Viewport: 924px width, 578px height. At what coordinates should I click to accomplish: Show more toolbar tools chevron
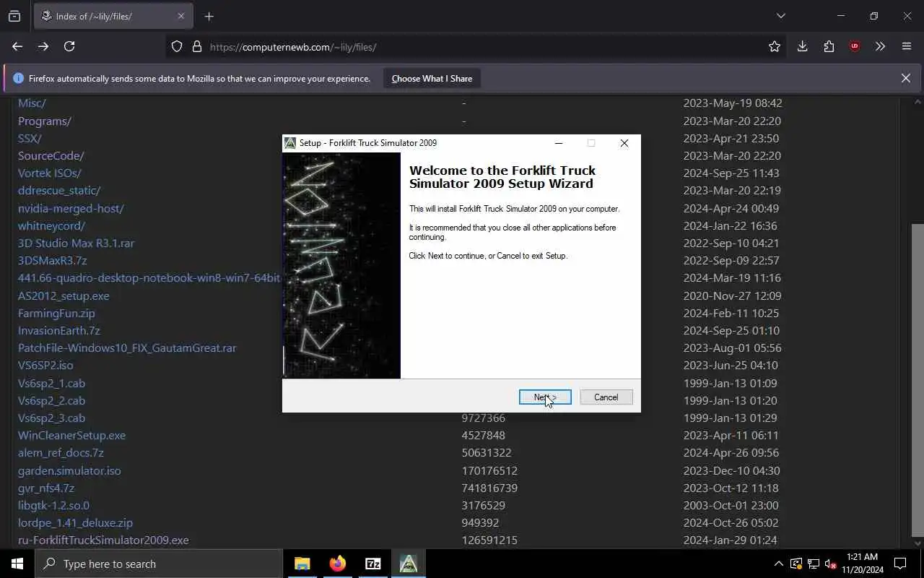coord(880,46)
